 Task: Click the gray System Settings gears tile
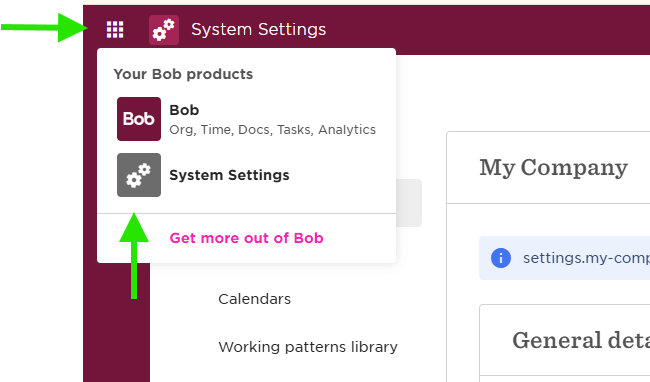139,175
